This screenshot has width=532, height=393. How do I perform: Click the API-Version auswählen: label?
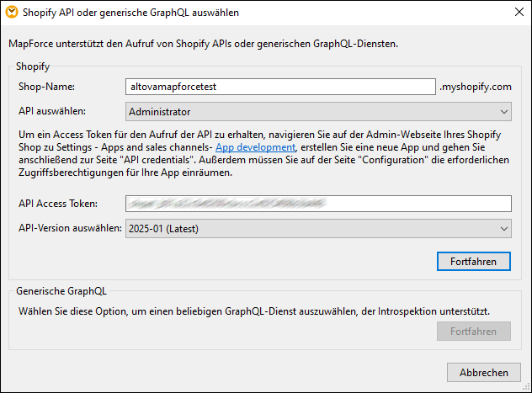click(x=69, y=228)
